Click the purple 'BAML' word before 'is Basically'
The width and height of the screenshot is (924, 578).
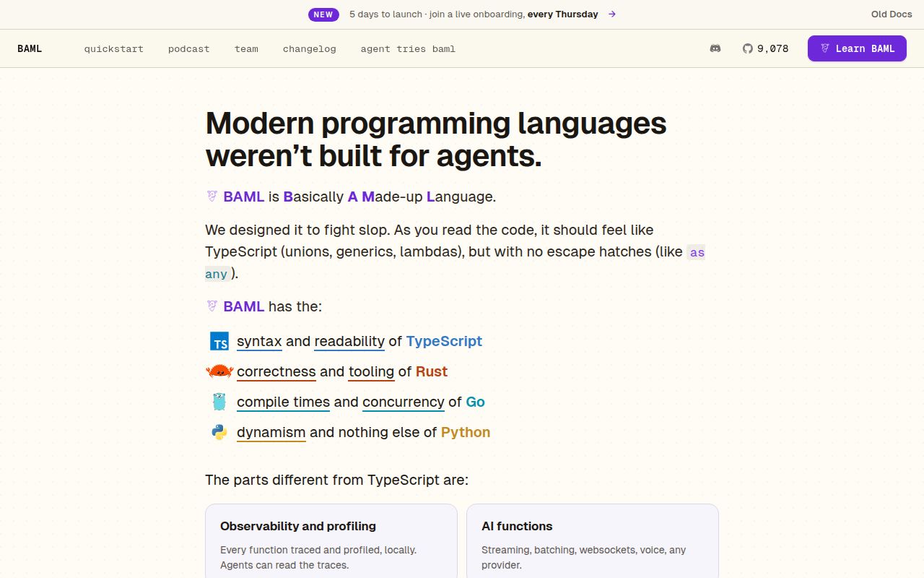pyautogui.click(x=244, y=197)
